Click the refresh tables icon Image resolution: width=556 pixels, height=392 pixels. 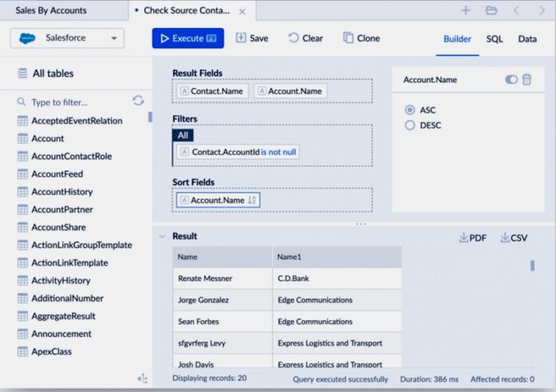[x=138, y=101]
